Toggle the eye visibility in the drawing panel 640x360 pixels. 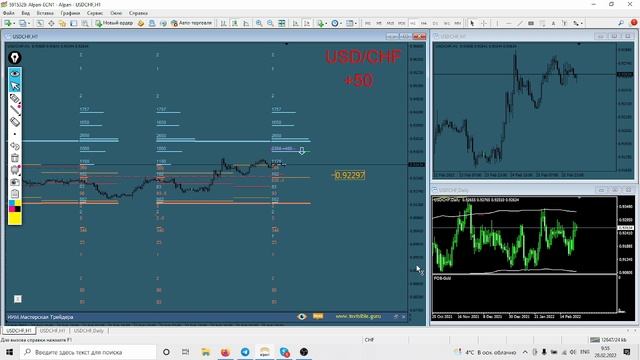click(15, 73)
